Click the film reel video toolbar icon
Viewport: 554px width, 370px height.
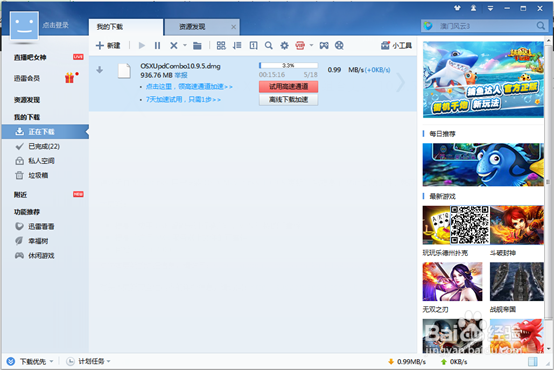pyautogui.click(x=339, y=46)
